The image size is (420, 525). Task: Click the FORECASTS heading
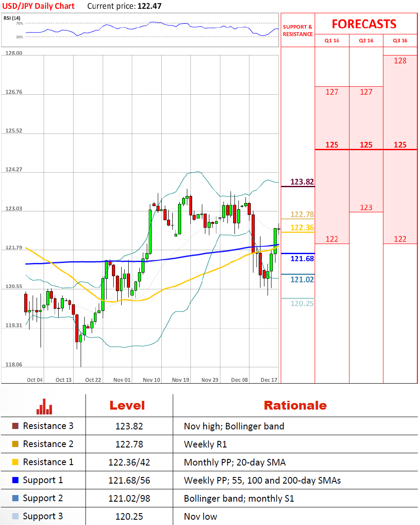(364, 24)
